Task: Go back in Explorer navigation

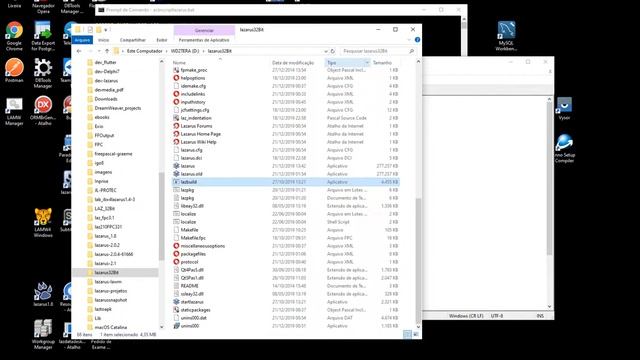Action: 79,51
